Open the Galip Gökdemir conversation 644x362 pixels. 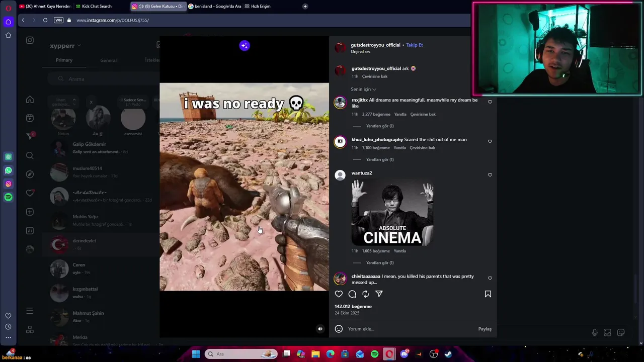[x=101, y=148]
